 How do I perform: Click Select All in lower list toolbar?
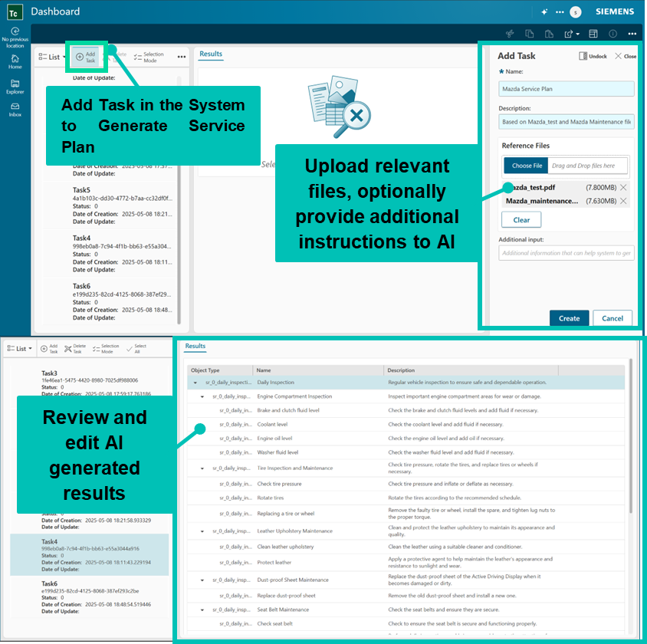[x=136, y=348]
